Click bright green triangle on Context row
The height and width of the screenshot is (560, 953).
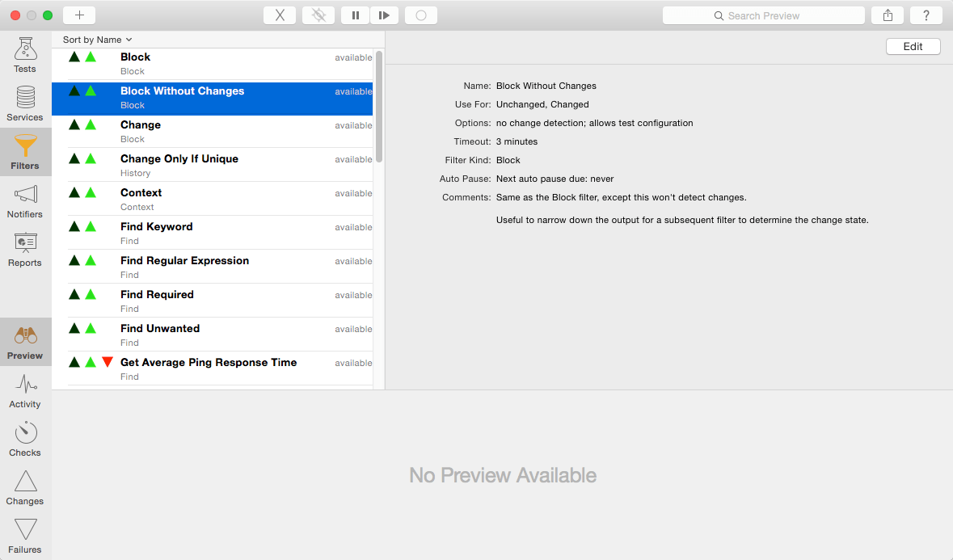(91, 192)
